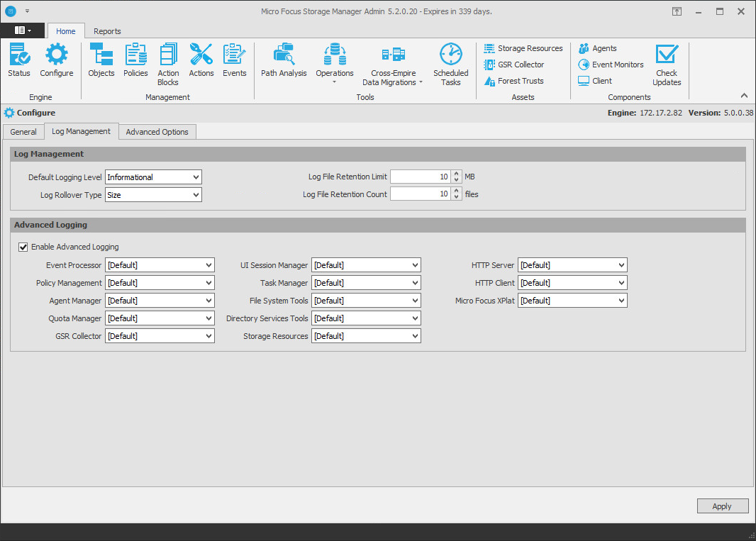Screen dimensions: 756x541
Task: Click the Apply button
Action: 722,506
